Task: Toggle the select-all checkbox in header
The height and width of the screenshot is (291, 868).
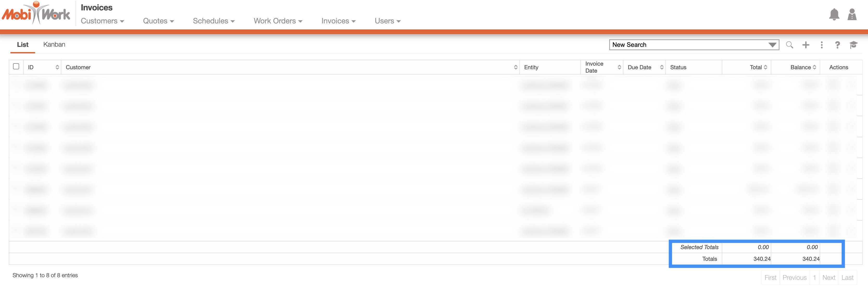Action: (x=16, y=66)
